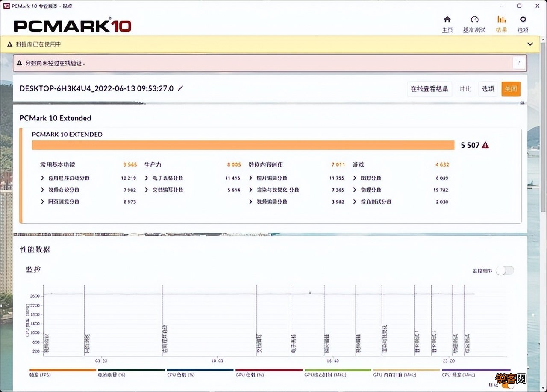Click the 数据库已在使用中 banner text

click(38, 44)
